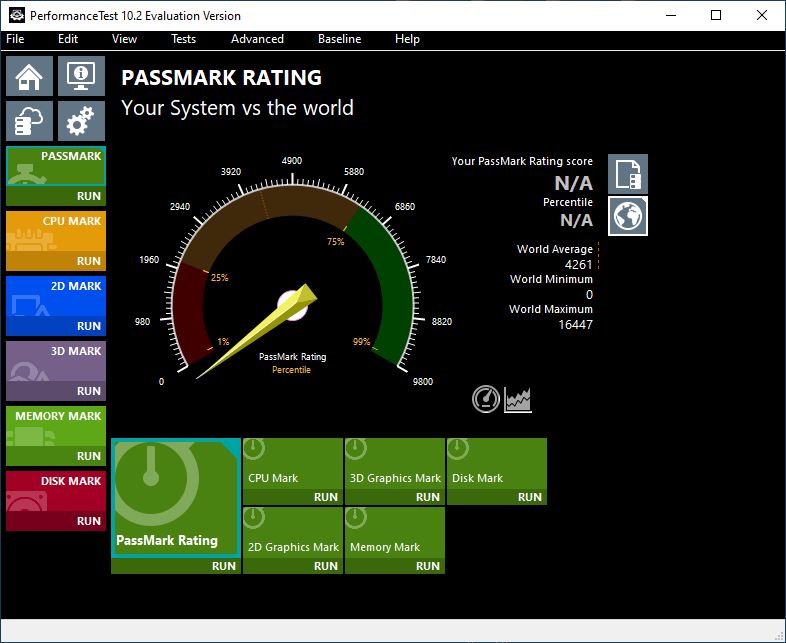Image resolution: width=786 pixels, height=643 pixels.
Task: Maximize the PerformanceTest window
Action: click(716, 15)
